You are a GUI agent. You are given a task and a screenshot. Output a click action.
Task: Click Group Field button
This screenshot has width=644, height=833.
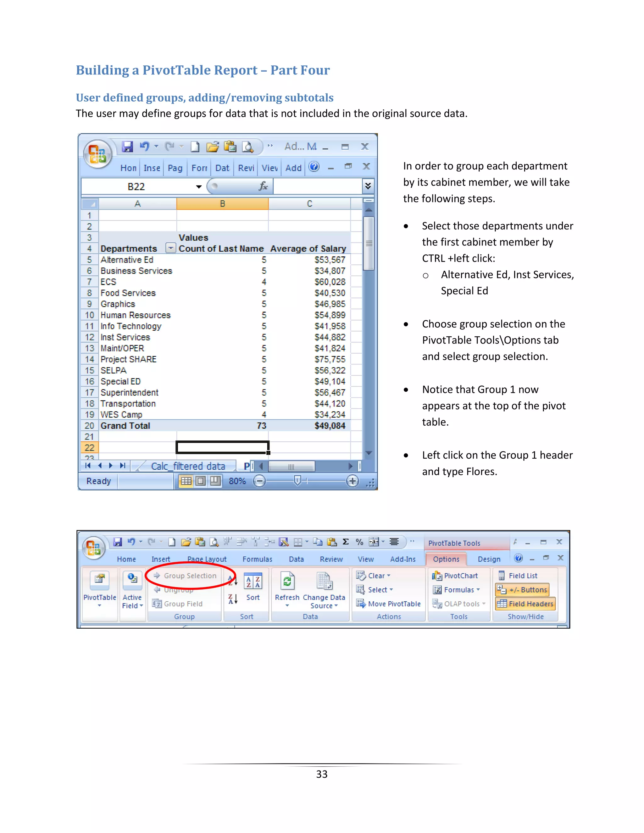click(x=177, y=604)
